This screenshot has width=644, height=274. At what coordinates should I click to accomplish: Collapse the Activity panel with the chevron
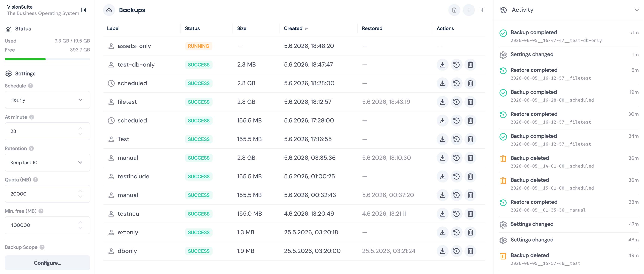tap(637, 10)
